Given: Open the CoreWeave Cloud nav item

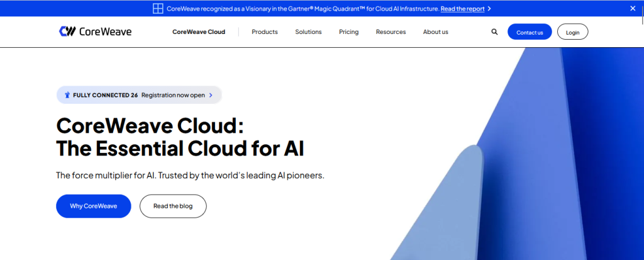Looking at the screenshot, I should click(x=199, y=31).
